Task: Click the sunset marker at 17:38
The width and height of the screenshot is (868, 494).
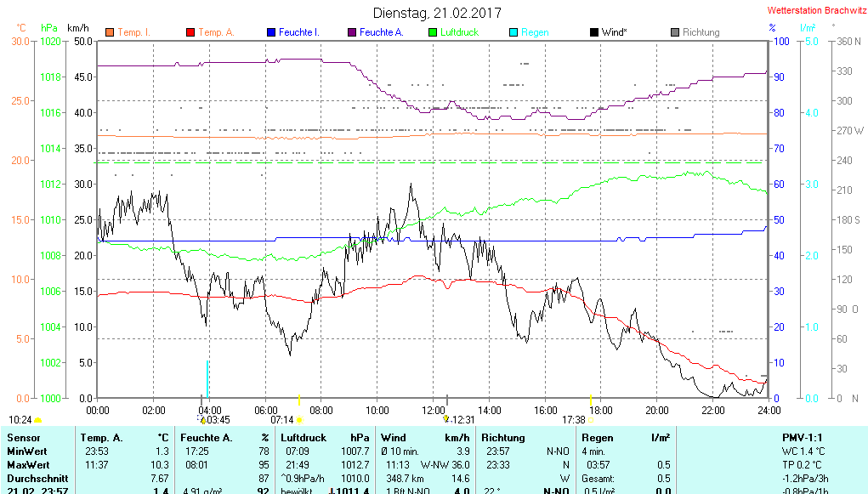Action: pyautogui.click(x=590, y=419)
